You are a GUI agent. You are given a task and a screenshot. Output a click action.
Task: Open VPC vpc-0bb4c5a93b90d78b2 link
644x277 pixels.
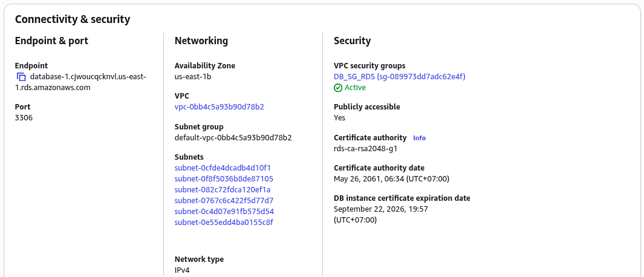pyautogui.click(x=220, y=107)
